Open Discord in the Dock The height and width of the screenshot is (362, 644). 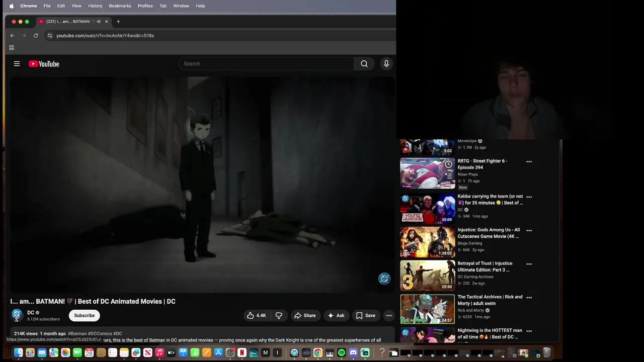click(x=353, y=353)
